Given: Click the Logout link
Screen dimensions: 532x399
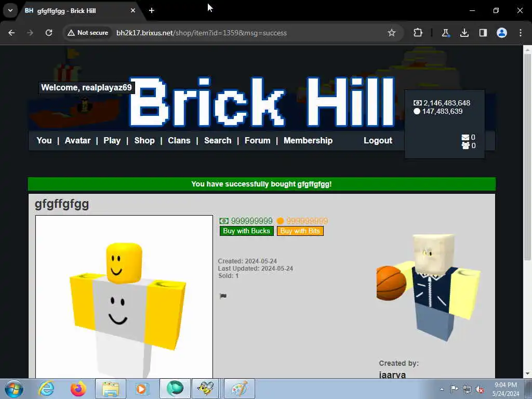Looking at the screenshot, I should [378, 140].
